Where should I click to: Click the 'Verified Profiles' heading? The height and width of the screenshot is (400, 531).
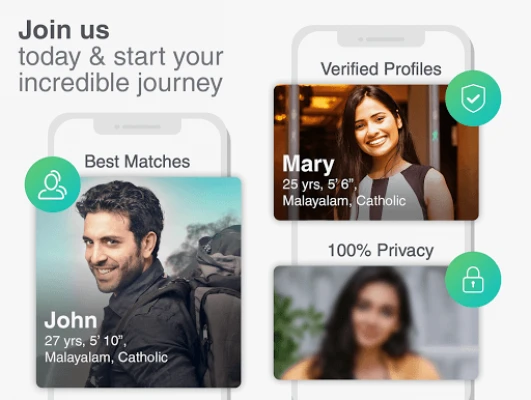(x=381, y=69)
